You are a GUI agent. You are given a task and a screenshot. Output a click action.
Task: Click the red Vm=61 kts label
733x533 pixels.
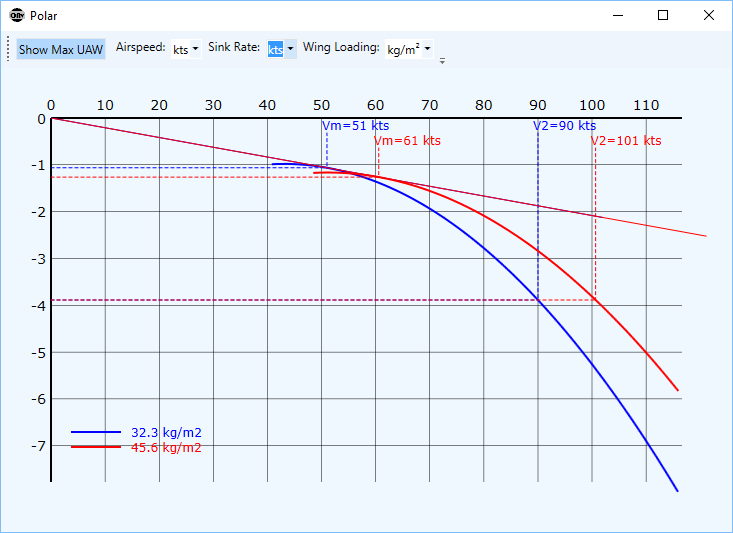[407, 141]
